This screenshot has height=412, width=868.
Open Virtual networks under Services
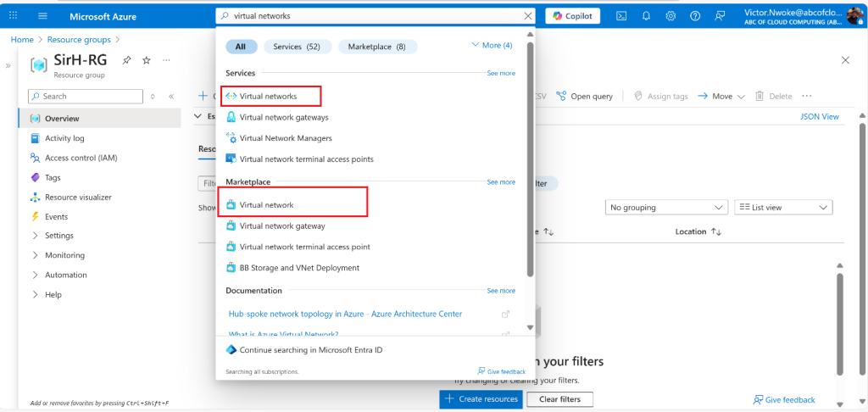tap(268, 96)
